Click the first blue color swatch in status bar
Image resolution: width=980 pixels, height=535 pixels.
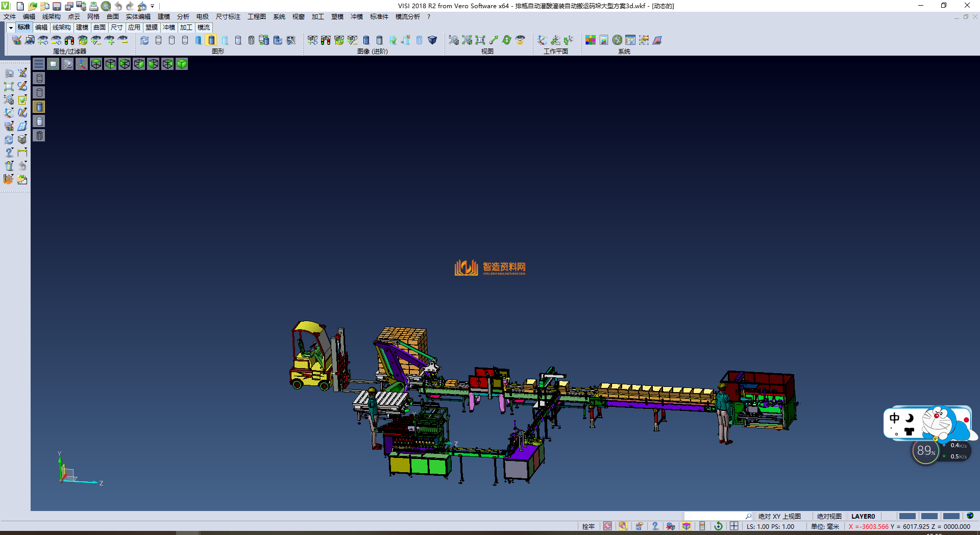(x=907, y=516)
